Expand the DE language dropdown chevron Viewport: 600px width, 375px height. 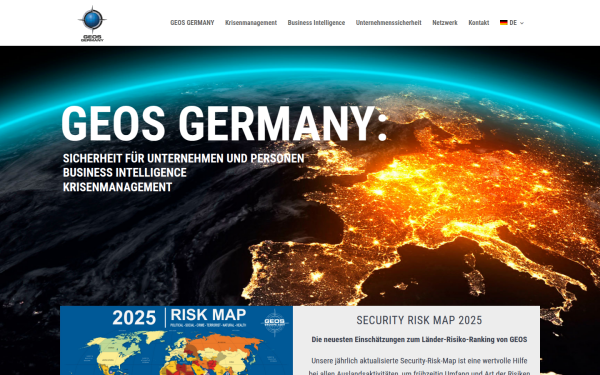522,23
